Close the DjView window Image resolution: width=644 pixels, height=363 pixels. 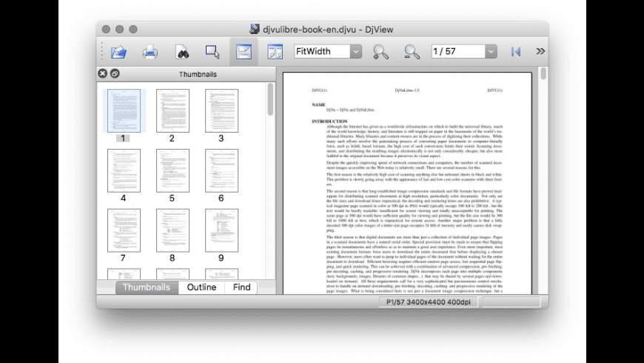coord(106,29)
